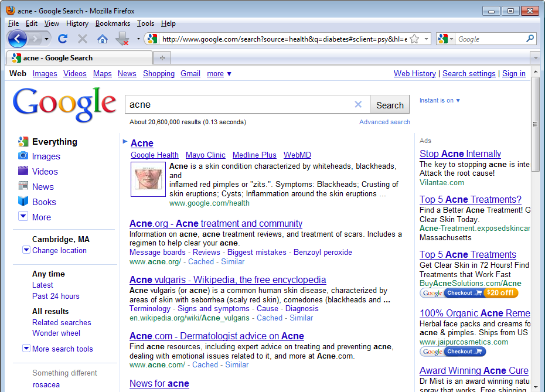This screenshot has height=392, width=545.
Task: Open a new tab with plus button
Action: (x=162, y=57)
